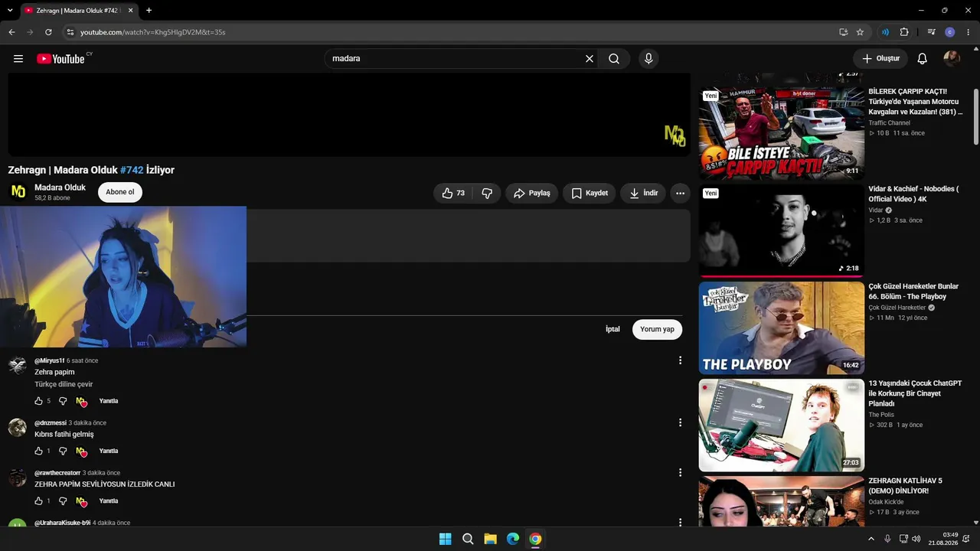Reply to the @dnzmessi comment

pyautogui.click(x=109, y=451)
